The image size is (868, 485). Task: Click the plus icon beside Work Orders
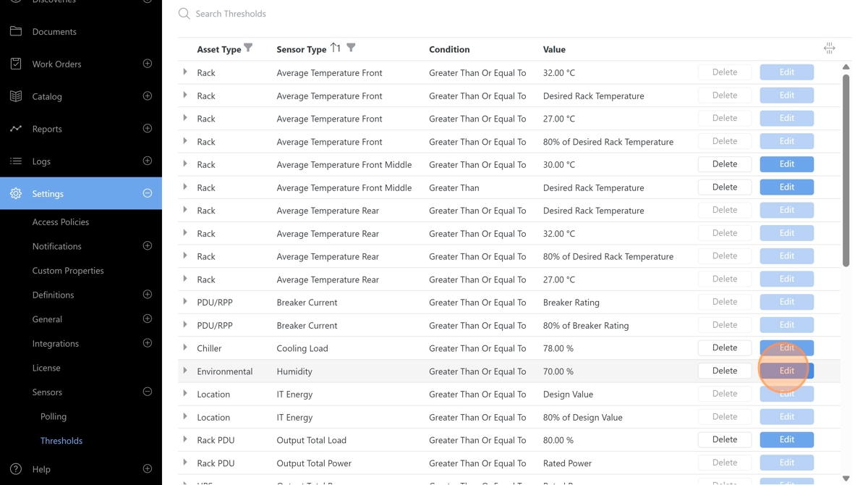click(x=148, y=64)
